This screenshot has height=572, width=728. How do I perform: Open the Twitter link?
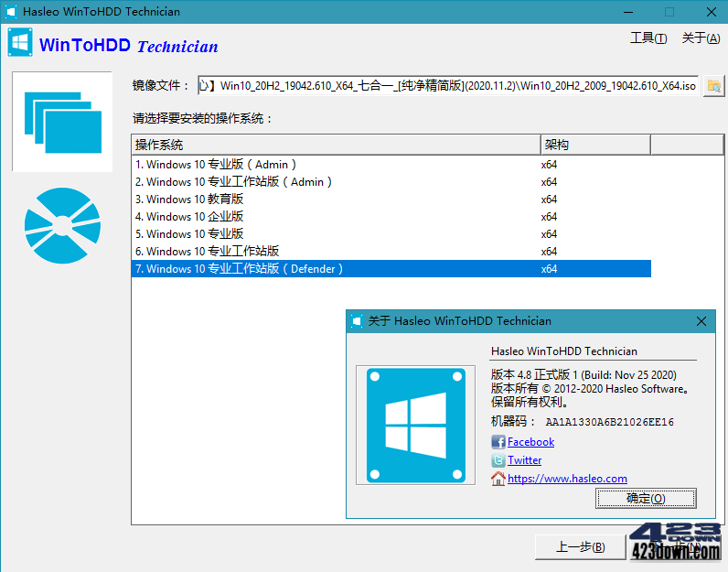[524, 460]
